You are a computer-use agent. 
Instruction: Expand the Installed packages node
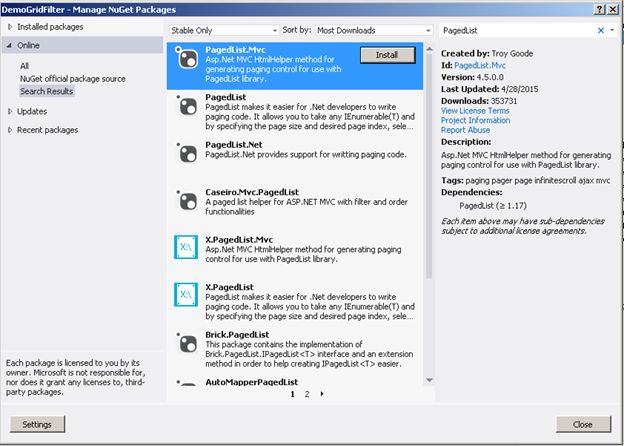(x=10, y=27)
